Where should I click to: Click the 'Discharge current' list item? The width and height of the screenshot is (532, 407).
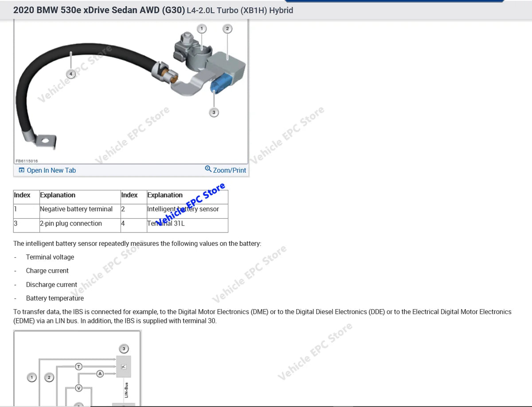click(x=51, y=285)
